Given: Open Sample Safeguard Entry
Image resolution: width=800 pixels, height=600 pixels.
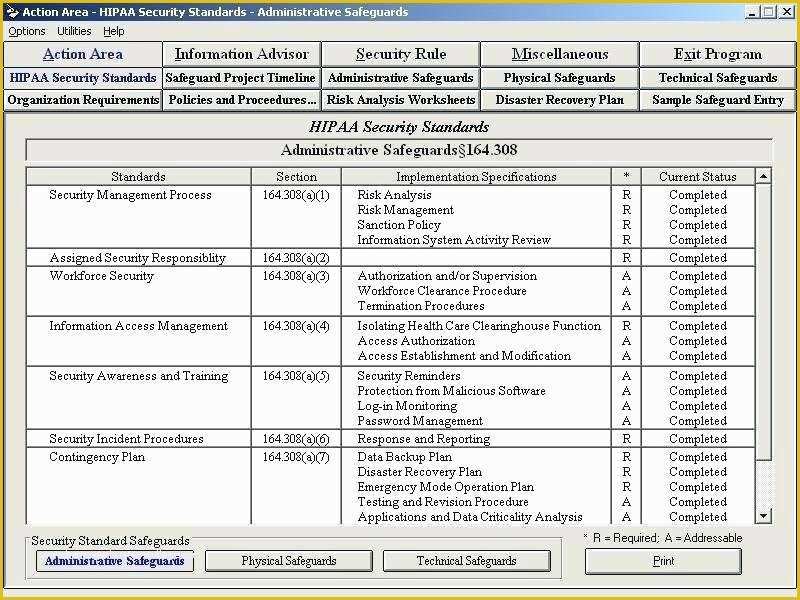Looking at the screenshot, I should point(717,100).
